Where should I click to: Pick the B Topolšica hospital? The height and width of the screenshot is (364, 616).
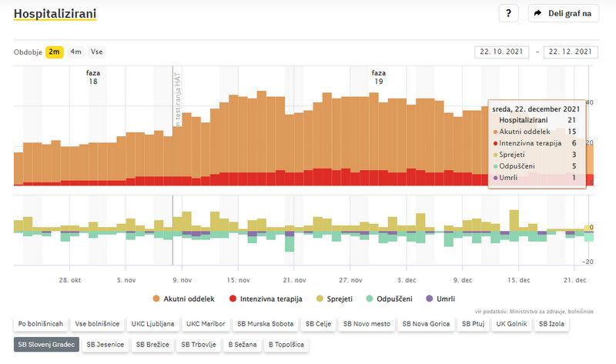pyautogui.click(x=286, y=345)
